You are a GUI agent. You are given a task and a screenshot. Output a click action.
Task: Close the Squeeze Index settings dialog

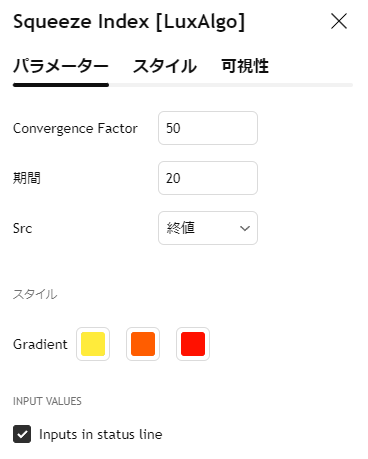pyautogui.click(x=339, y=21)
